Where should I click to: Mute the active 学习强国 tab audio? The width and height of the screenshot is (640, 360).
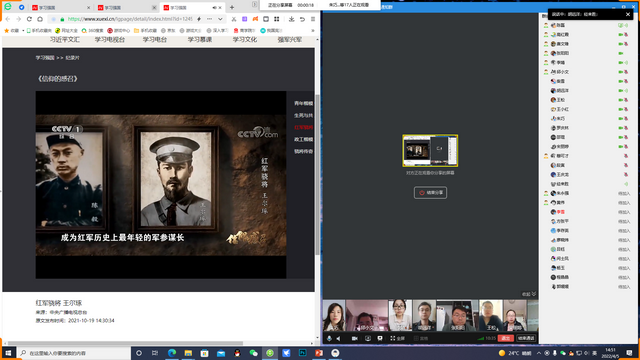(214, 7)
